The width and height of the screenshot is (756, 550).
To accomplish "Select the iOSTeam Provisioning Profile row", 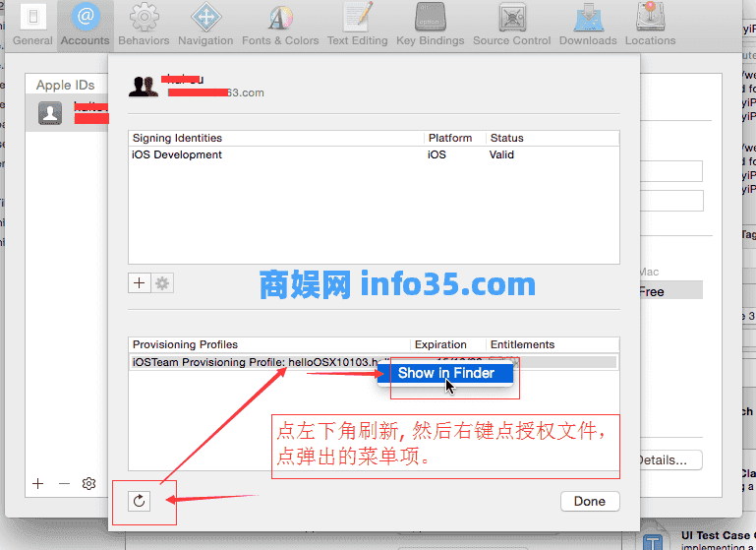I will (374, 362).
